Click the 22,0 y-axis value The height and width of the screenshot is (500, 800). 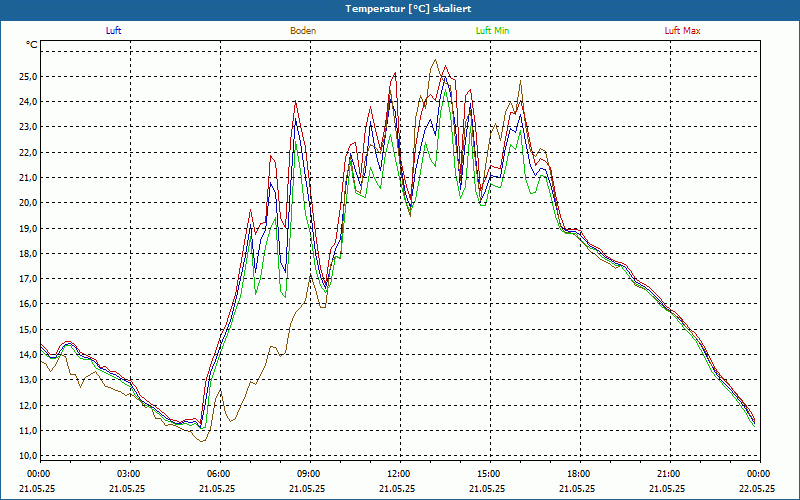[28, 153]
